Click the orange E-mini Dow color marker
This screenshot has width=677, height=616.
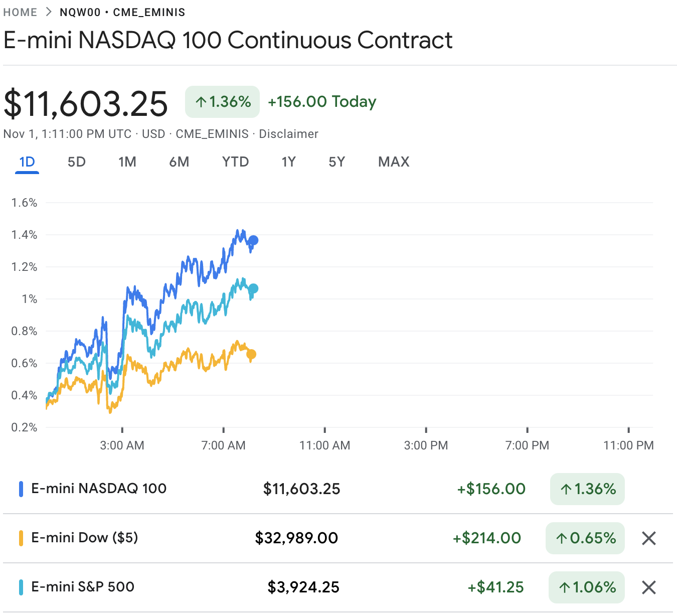pyautogui.click(x=21, y=538)
